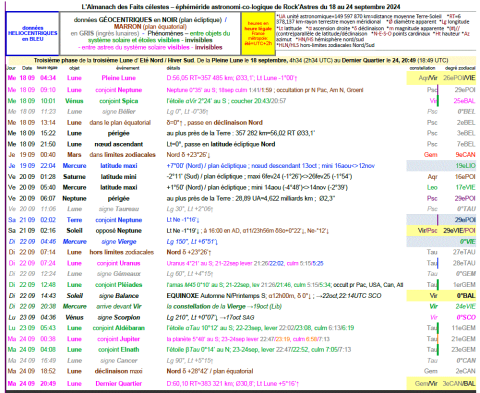Click the "EQUINOXE" details text

point(183,296)
